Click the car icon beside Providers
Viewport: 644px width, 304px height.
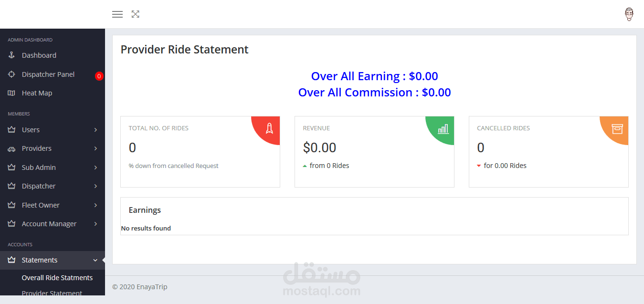point(12,149)
